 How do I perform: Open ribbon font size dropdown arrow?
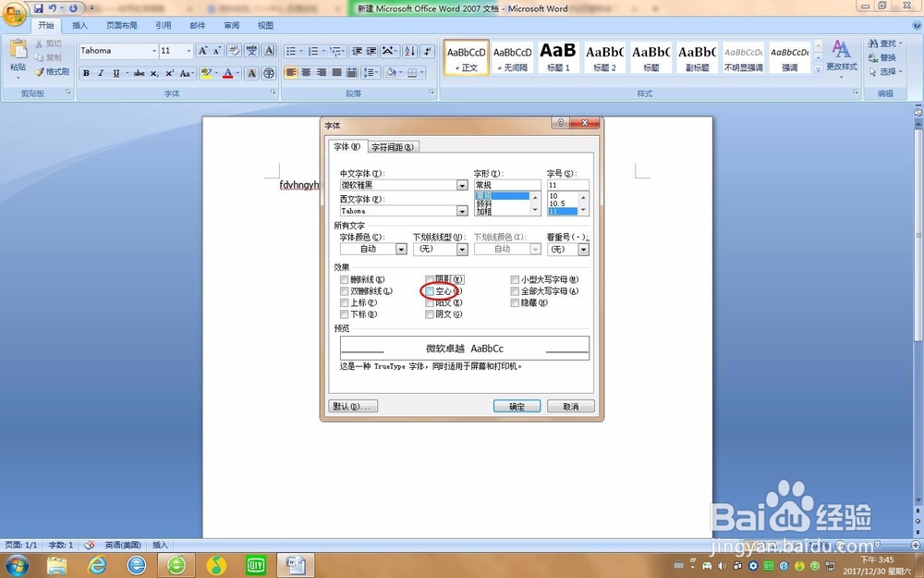[x=189, y=51]
